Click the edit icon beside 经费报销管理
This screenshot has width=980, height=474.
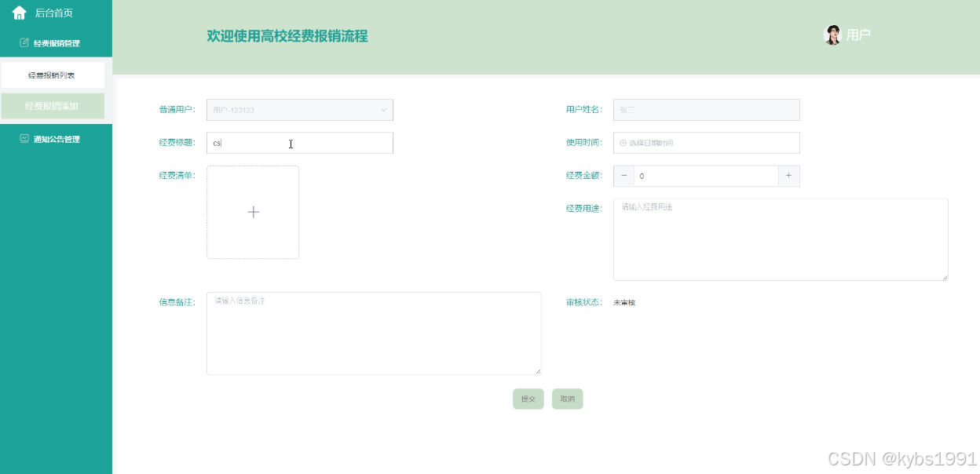pyautogui.click(x=24, y=42)
